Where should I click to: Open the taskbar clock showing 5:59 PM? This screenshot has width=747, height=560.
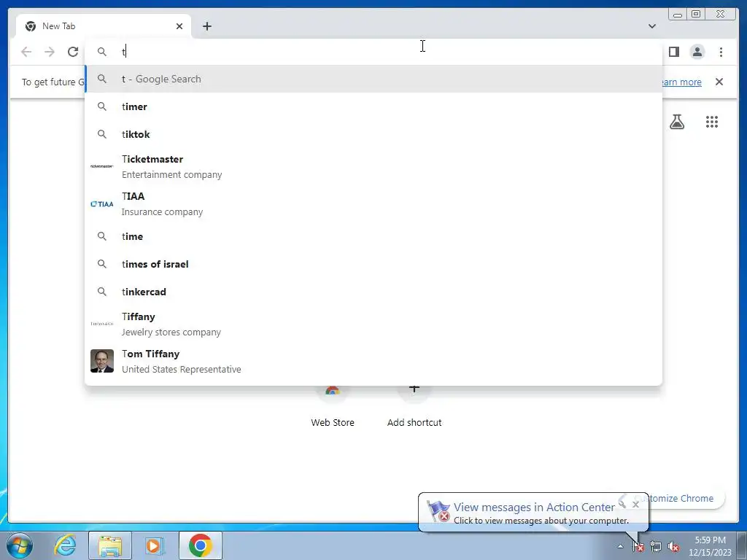[710, 546]
